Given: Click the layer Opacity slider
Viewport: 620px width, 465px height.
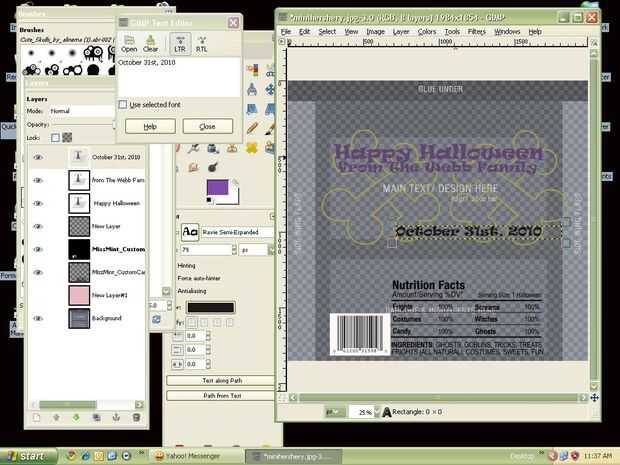Looking at the screenshot, I should tap(83, 125).
